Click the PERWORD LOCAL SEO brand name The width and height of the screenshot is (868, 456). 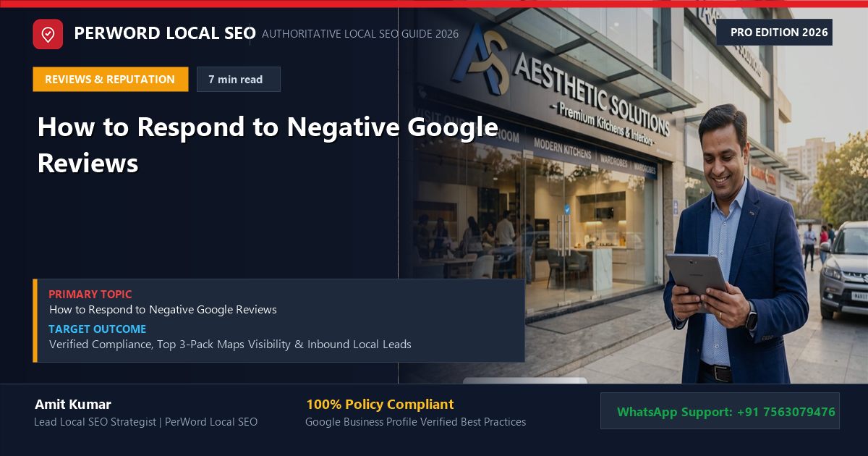165,33
